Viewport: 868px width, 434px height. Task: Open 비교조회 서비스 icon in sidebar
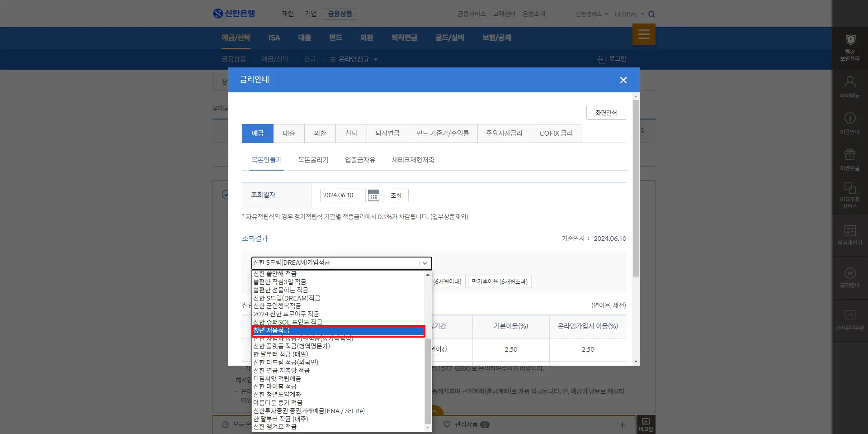point(850,196)
